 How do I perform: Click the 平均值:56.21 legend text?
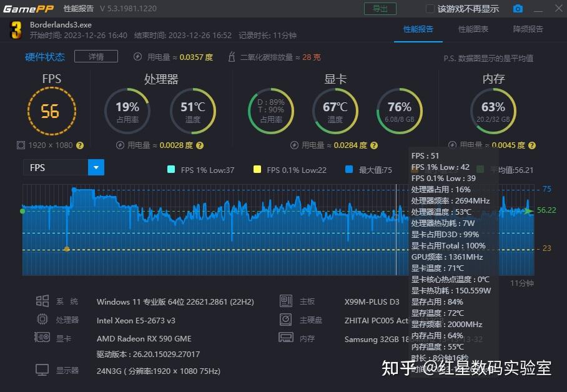tap(511, 170)
